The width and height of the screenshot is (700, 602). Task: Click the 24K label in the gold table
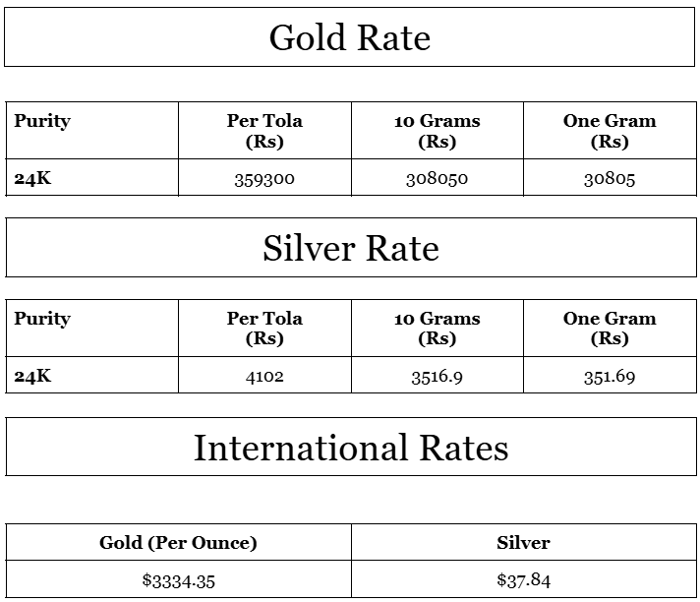32,179
